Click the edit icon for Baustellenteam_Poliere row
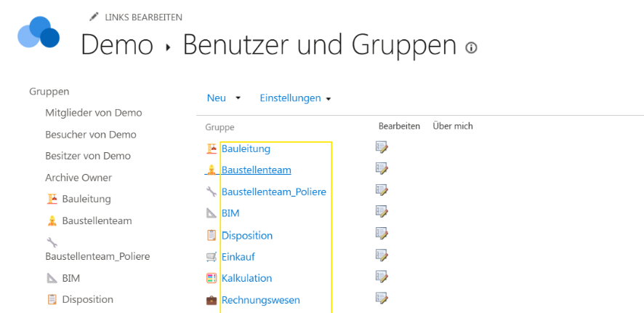The width and height of the screenshot is (644, 313). (382, 190)
